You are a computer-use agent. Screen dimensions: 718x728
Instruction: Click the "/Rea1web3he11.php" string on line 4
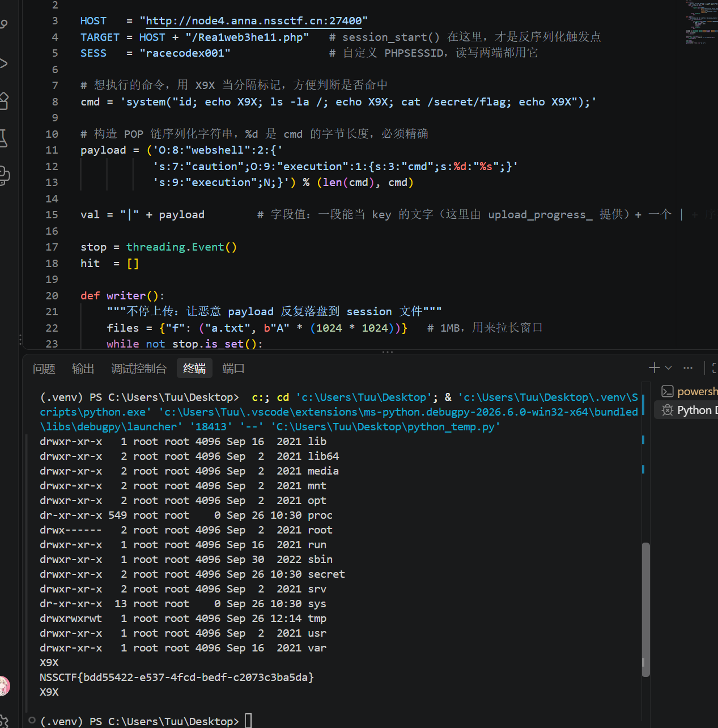247,37
